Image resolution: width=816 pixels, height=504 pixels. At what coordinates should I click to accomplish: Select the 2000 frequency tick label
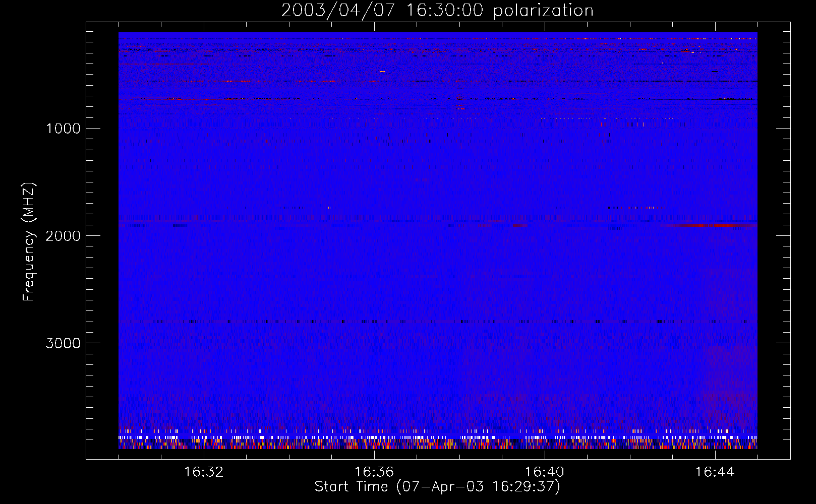(63, 236)
